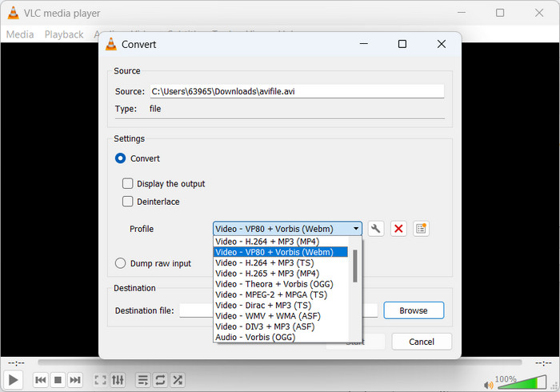Viewport: 560px width, 392px height.
Task: Skip to previous media in VLC
Action: [40, 380]
